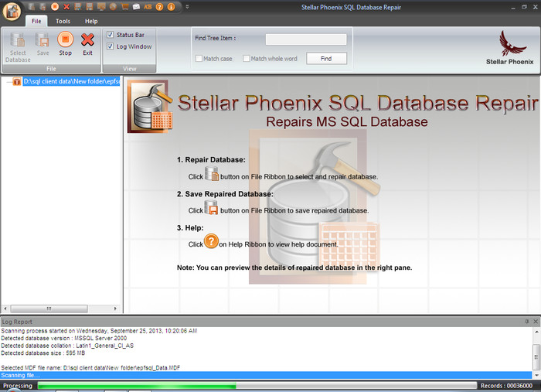Click the database icon beside tree item

(x=16, y=81)
